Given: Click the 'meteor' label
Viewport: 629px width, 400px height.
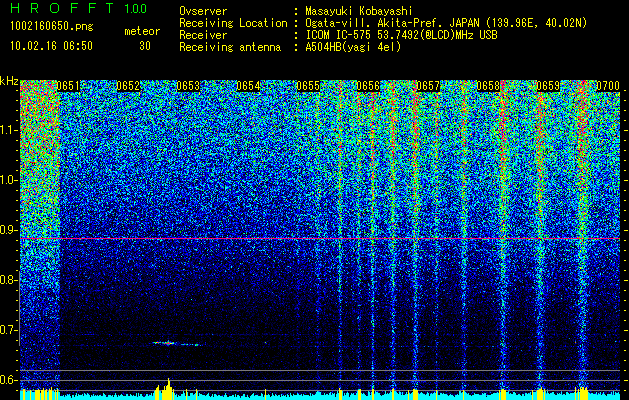Looking at the screenshot, I should pyautogui.click(x=142, y=31).
